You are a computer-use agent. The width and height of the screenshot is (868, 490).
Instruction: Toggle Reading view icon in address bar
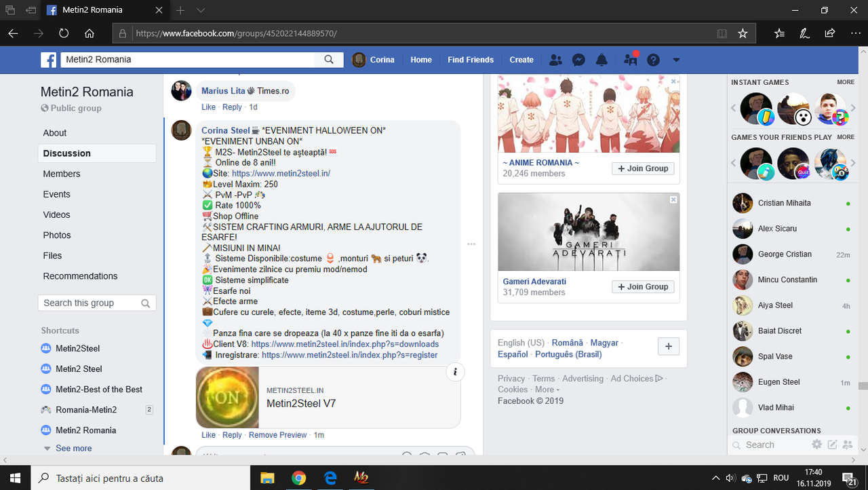coord(722,33)
